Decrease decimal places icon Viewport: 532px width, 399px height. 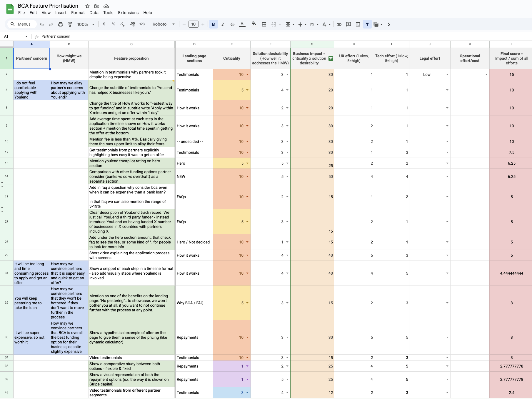pos(123,24)
